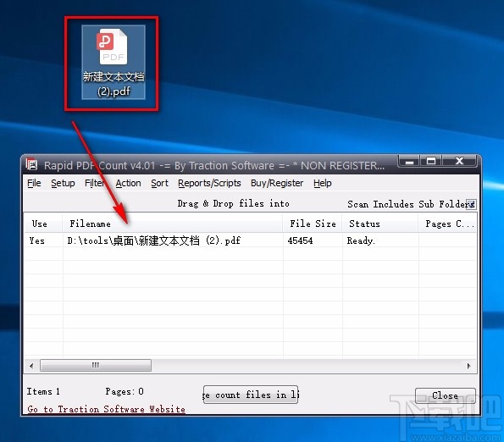The image size is (504, 442).
Task: Click the Pages C... column header
Action: (x=448, y=224)
